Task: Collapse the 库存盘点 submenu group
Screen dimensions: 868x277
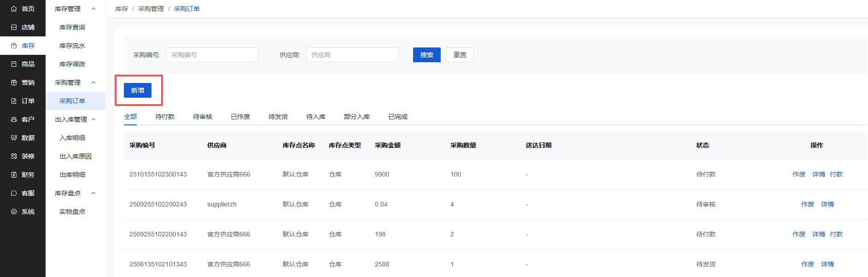Action: point(93,193)
